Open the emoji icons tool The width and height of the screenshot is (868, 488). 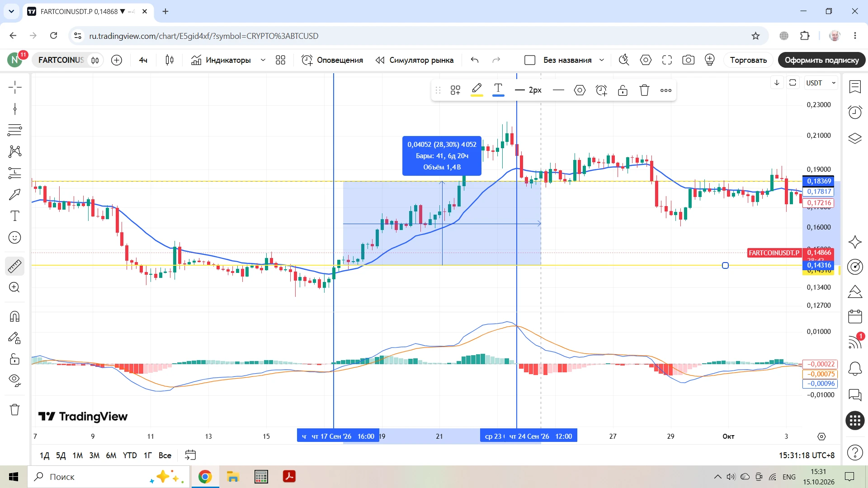click(x=15, y=238)
